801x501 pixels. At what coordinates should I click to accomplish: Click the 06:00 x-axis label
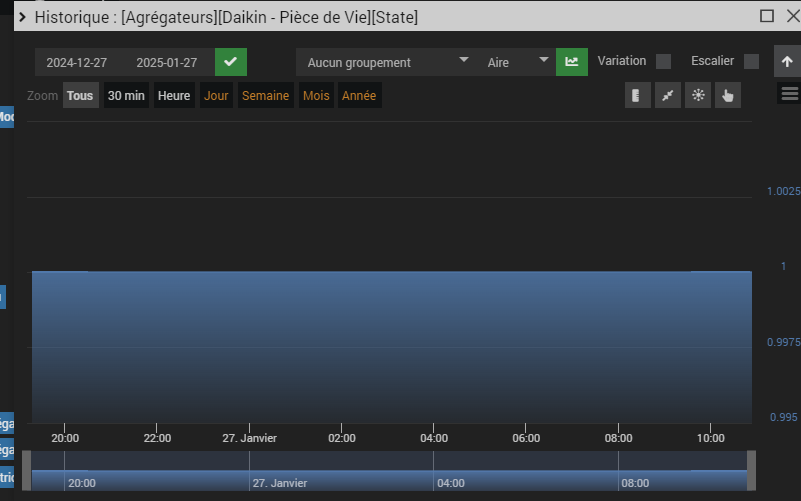tap(526, 438)
